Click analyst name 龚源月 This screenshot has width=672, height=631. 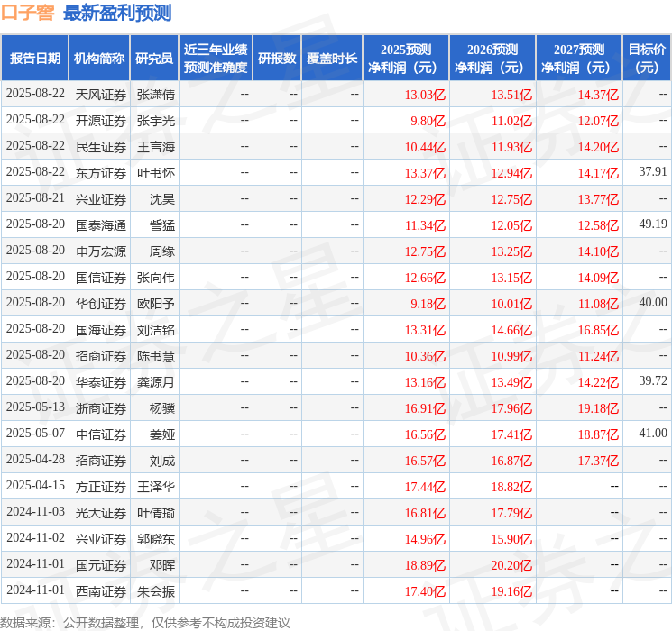(155, 382)
